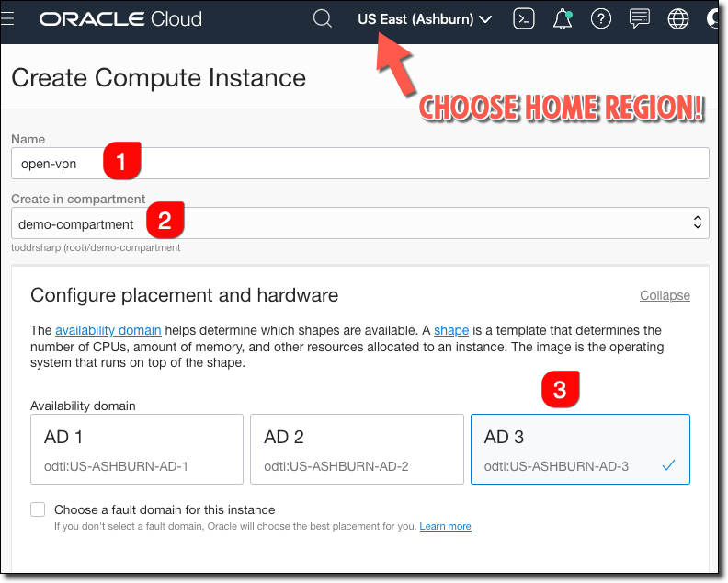
Task: Open the shape link
Action: (450, 330)
